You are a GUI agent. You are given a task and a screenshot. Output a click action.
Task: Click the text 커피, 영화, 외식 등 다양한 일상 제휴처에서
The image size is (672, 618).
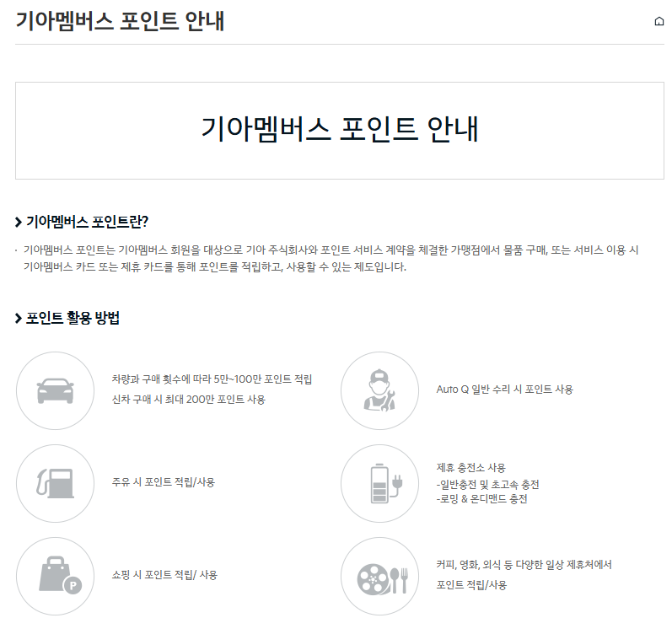[524, 564]
